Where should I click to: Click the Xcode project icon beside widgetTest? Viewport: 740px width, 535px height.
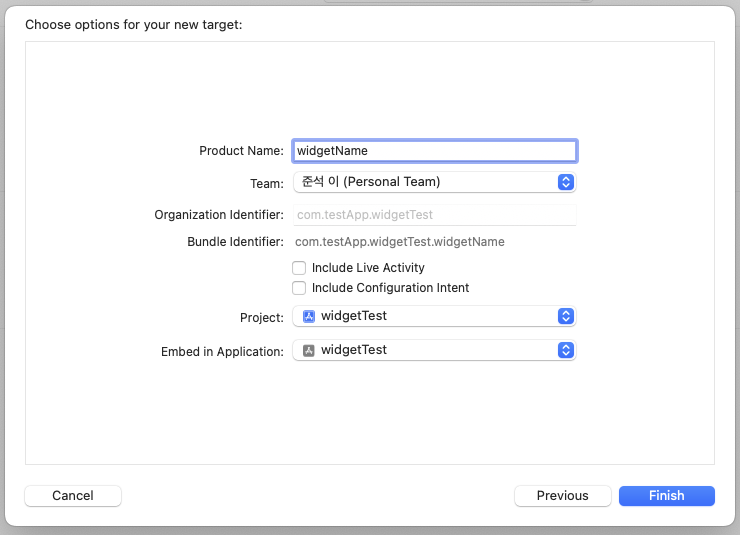coord(309,316)
